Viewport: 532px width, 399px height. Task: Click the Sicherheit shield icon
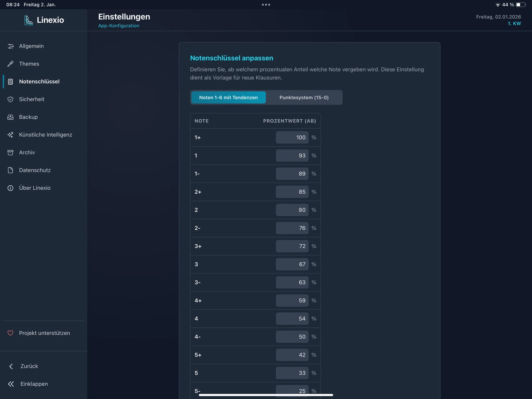pyautogui.click(x=11, y=99)
